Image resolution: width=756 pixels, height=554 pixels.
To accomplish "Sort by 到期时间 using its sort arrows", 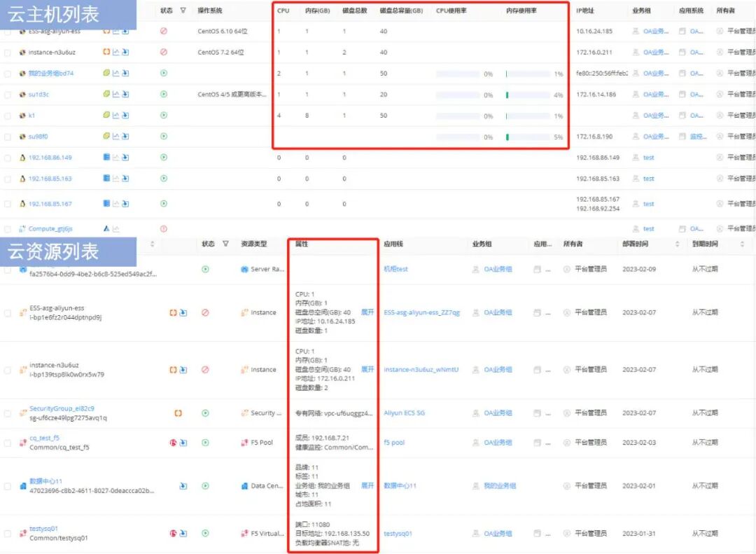I will [x=743, y=244].
